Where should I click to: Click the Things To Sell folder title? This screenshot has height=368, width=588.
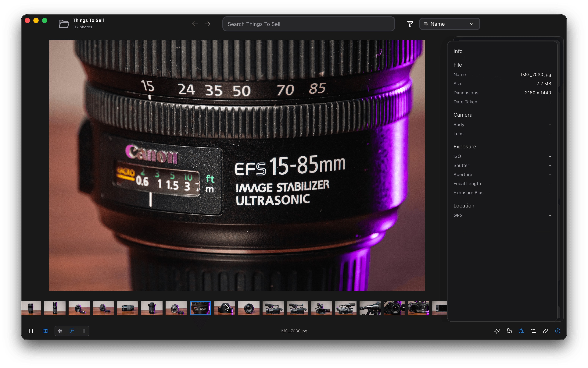pos(88,20)
